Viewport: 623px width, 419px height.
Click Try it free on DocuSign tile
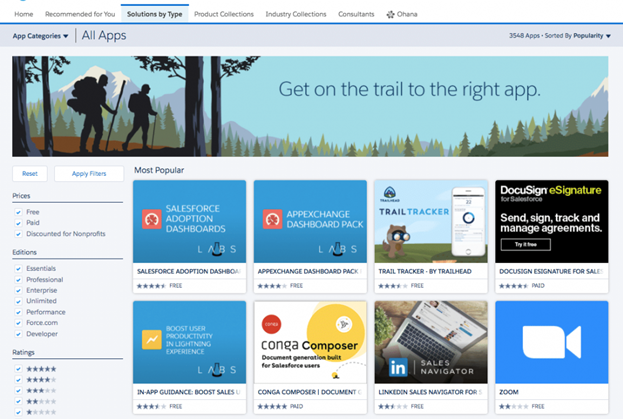click(x=526, y=245)
